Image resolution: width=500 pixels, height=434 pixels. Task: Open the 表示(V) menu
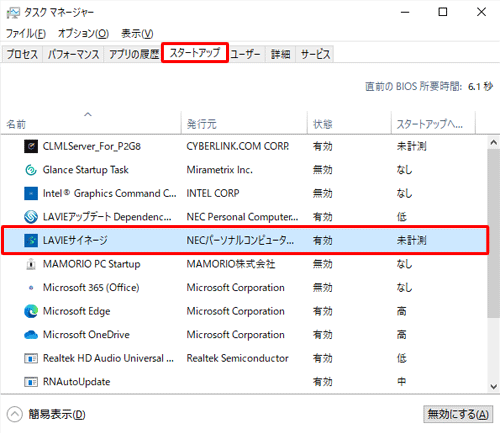pos(137,34)
